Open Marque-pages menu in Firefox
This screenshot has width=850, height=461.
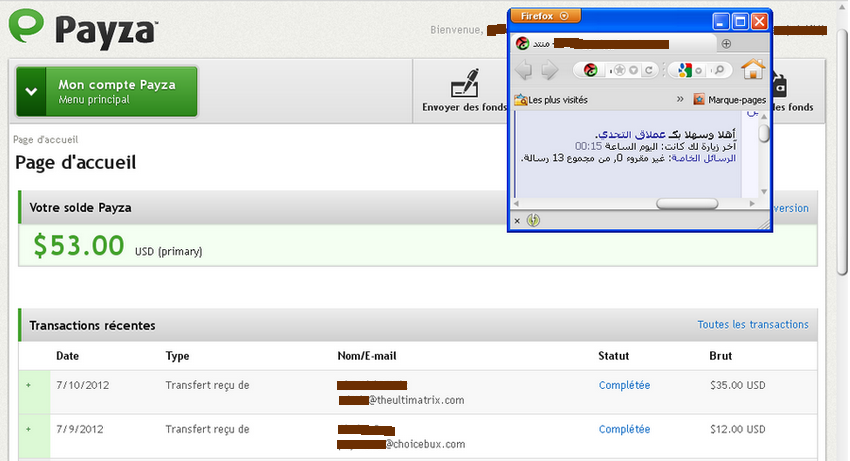point(730,100)
